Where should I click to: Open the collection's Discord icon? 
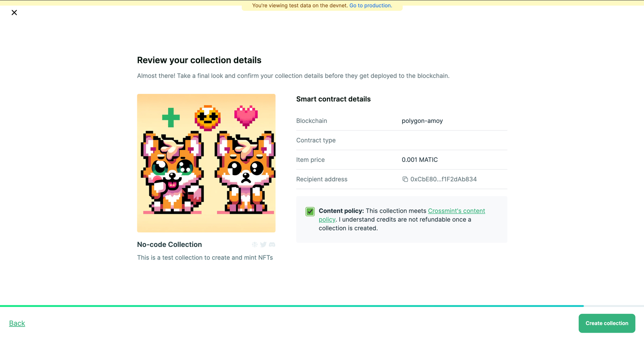(x=272, y=245)
